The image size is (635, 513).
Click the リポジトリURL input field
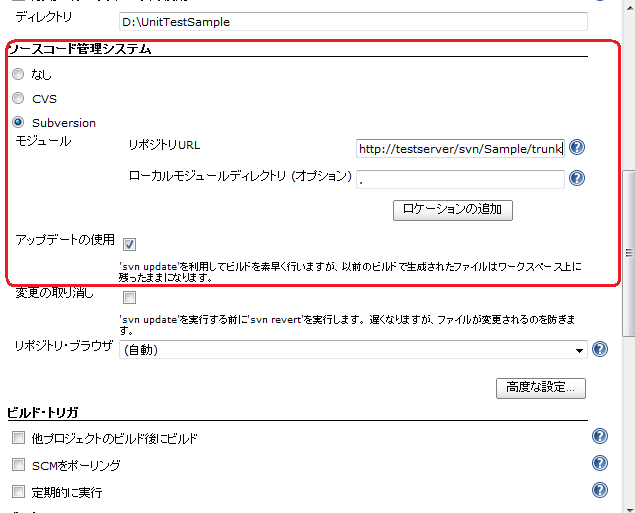[460, 149]
